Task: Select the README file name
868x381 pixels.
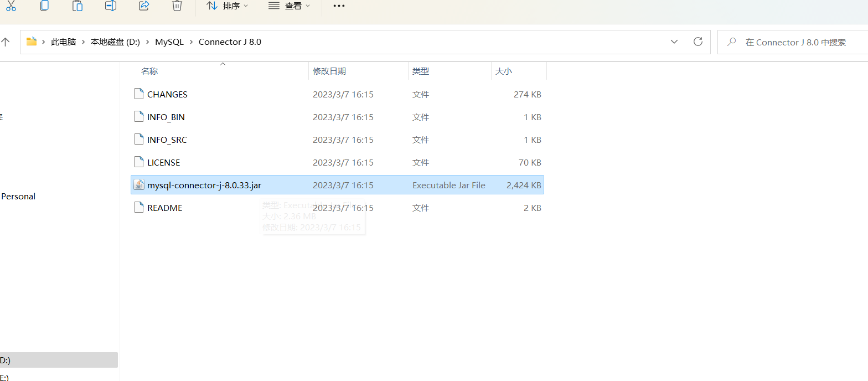Action: coord(165,208)
